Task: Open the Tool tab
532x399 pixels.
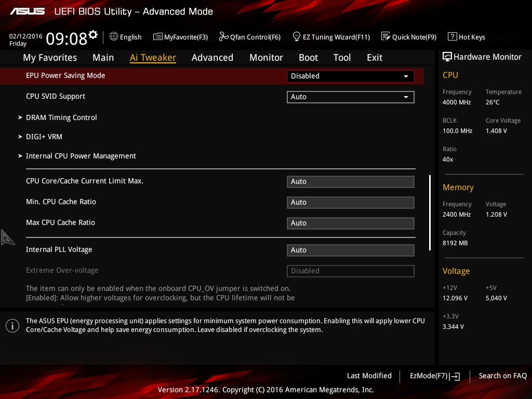Action: 342,58
